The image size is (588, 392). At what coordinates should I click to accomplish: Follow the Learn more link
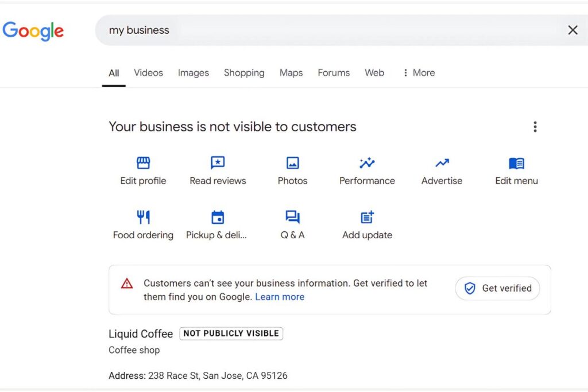(x=280, y=297)
